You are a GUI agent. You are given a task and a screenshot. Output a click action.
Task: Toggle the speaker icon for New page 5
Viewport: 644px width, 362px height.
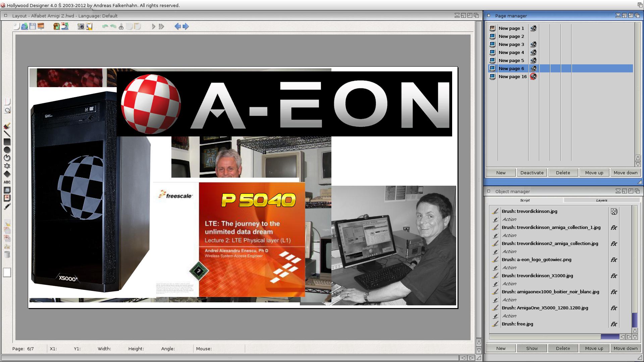pos(533,61)
